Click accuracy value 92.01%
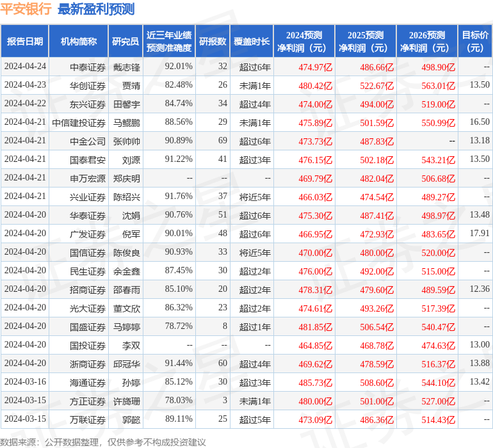The width and height of the screenshot is (493, 448). tap(179, 67)
